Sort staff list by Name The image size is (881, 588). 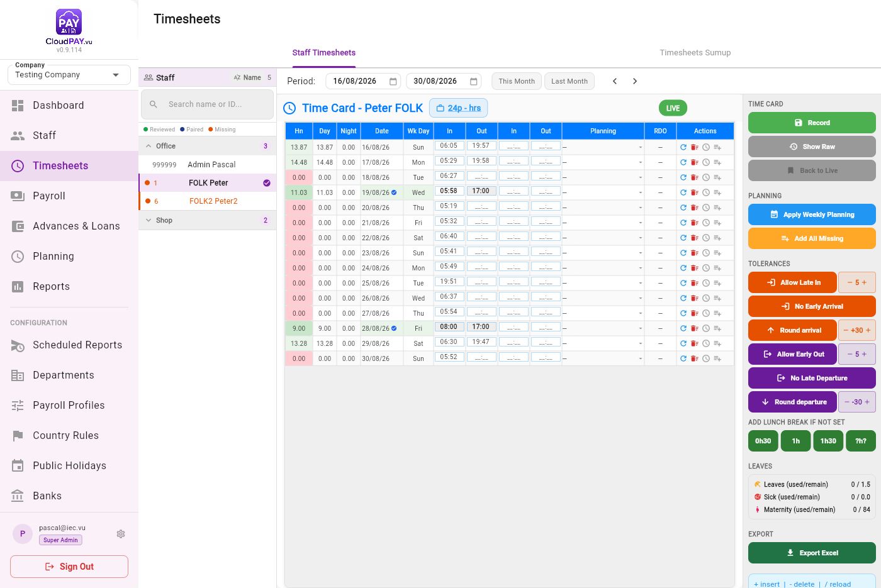[x=247, y=77]
